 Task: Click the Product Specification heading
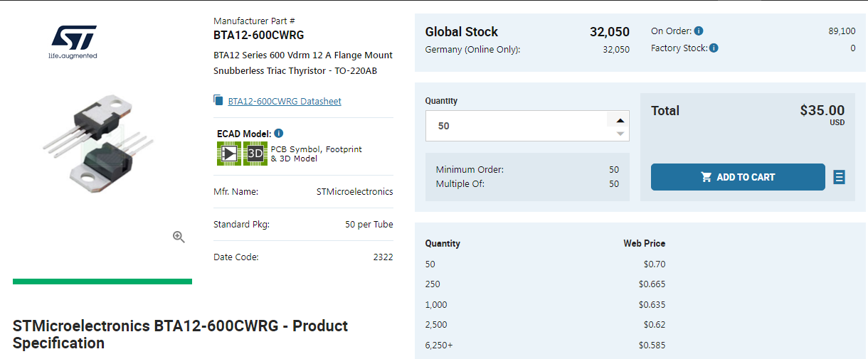tap(181, 335)
